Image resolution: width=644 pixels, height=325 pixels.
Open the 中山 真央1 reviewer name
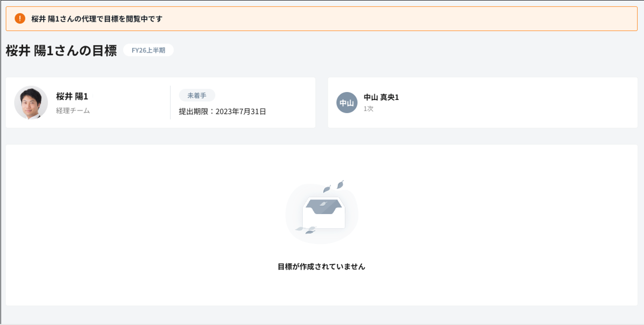point(381,97)
